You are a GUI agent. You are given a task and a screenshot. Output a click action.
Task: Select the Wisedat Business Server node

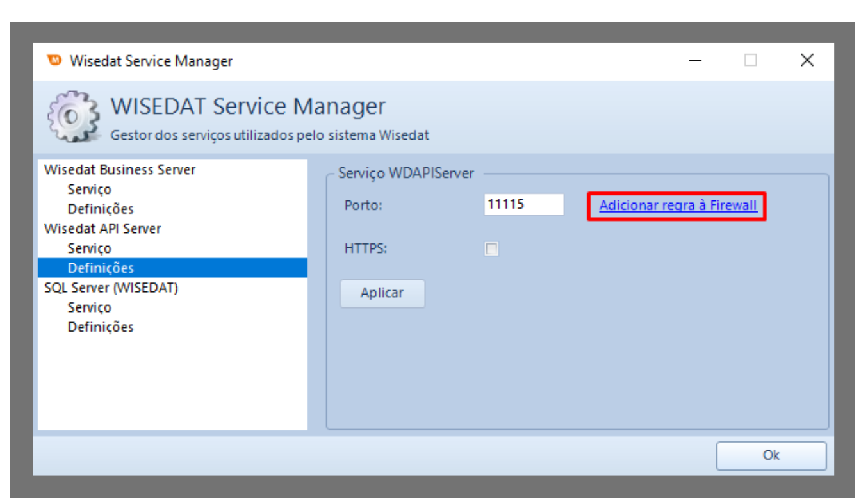point(120,170)
